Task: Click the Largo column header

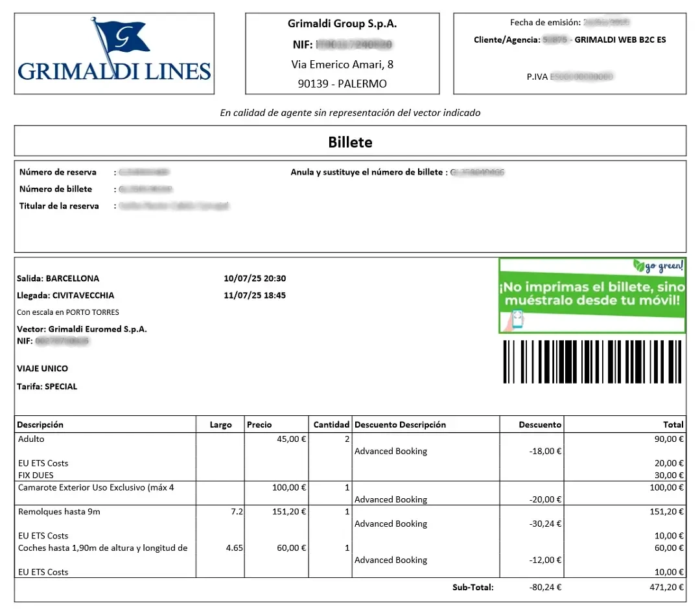Action: [221, 425]
